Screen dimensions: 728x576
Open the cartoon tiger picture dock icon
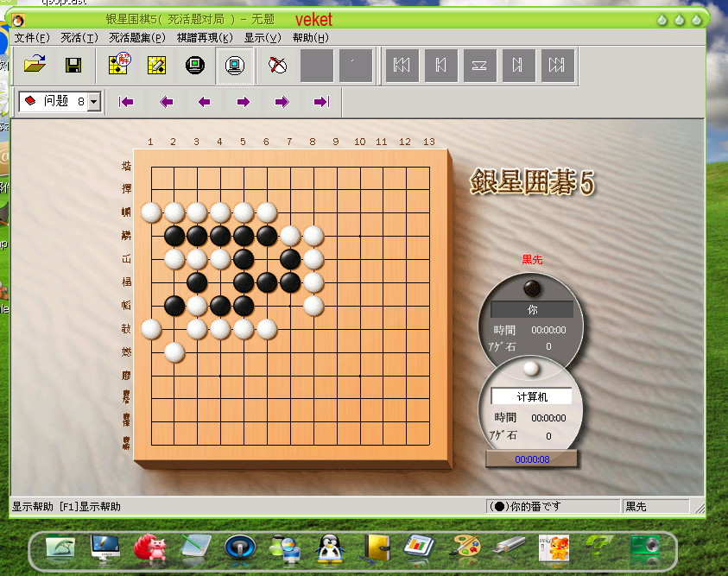[554, 548]
